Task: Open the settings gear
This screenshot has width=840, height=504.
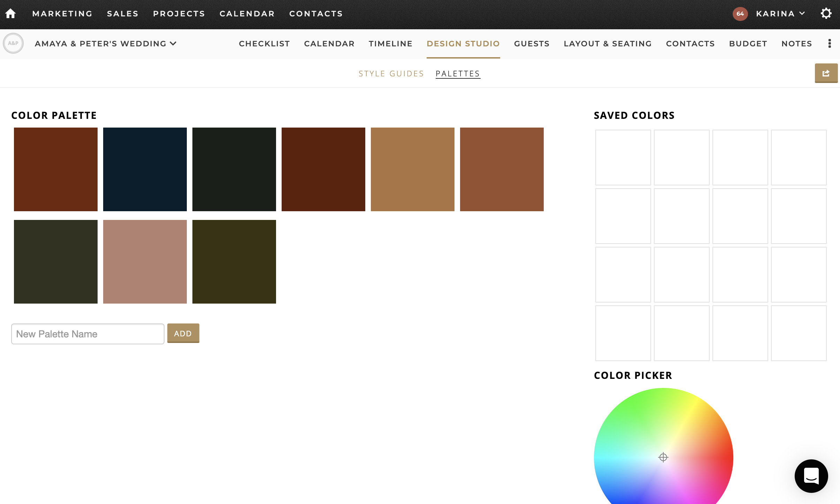Action: (x=826, y=13)
